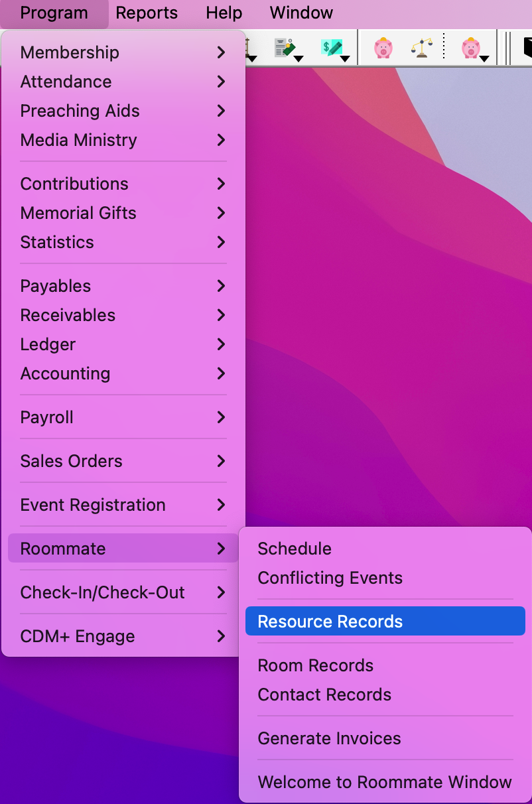Click the first piggy bank toolbar icon
532x804 pixels.
383,48
